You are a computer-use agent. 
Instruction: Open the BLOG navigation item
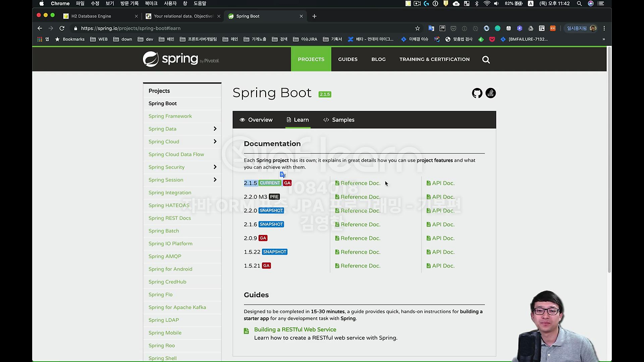pos(378,59)
